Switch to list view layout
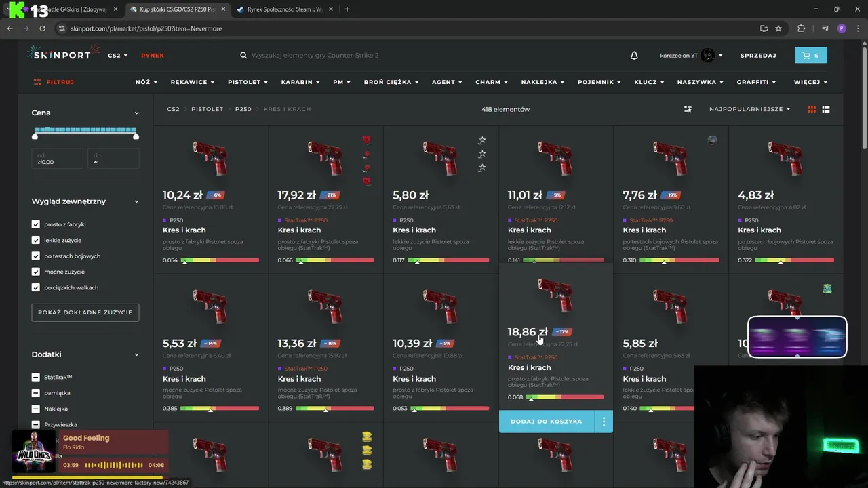 click(826, 109)
